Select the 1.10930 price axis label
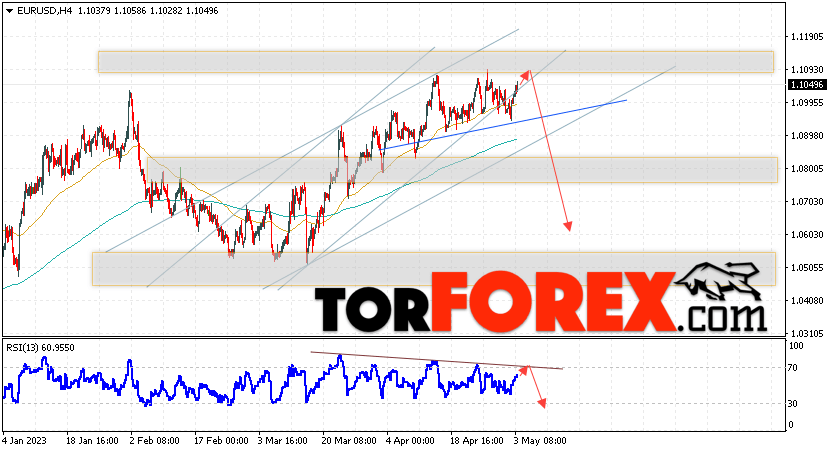 pyautogui.click(x=807, y=70)
